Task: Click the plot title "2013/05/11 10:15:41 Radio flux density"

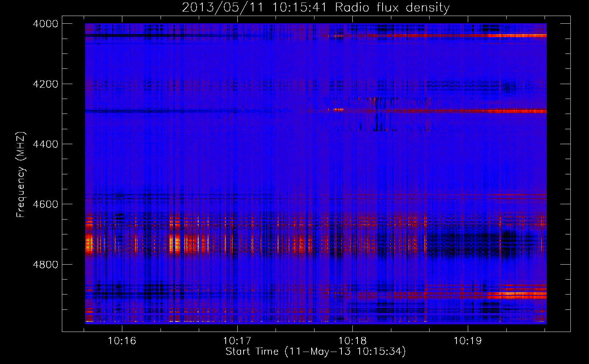Action: pos(316,7)
